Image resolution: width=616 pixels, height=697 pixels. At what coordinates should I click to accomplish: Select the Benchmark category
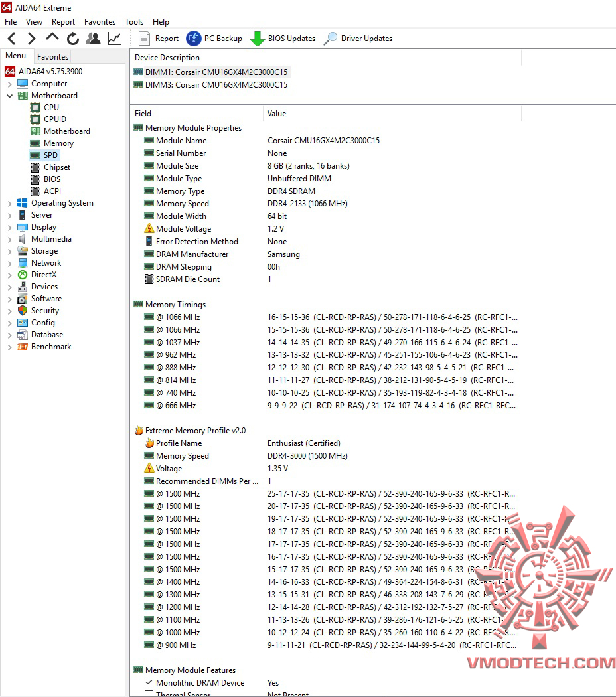point(44,347)
